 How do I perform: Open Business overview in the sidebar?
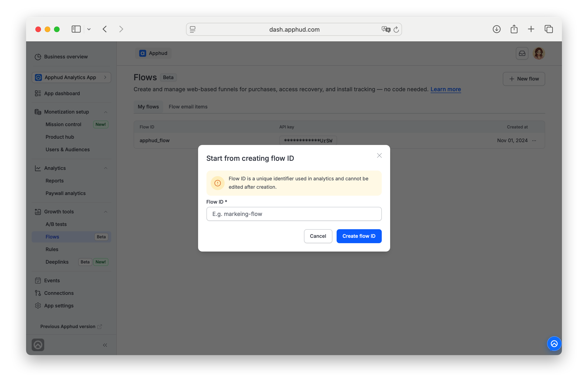pos(66,57)
